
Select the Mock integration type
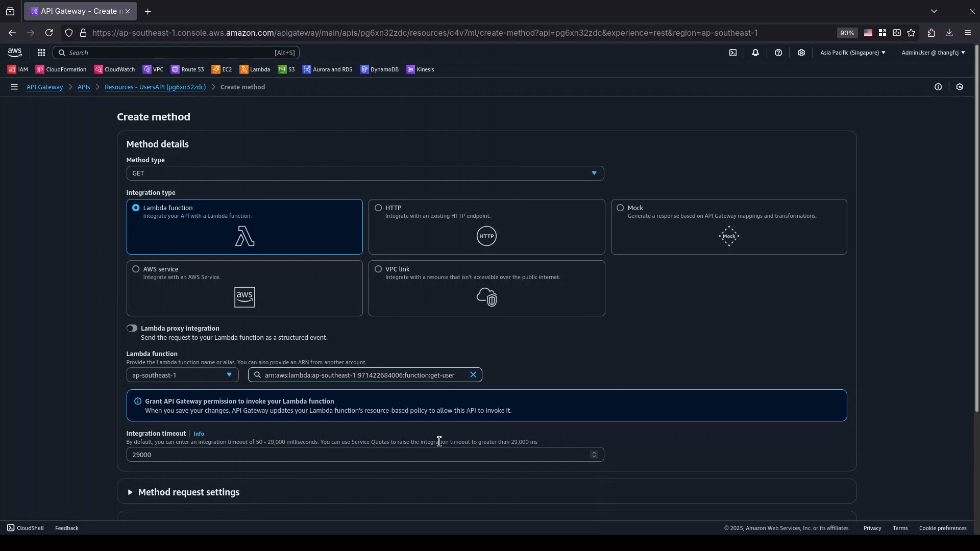pos(729,227)
